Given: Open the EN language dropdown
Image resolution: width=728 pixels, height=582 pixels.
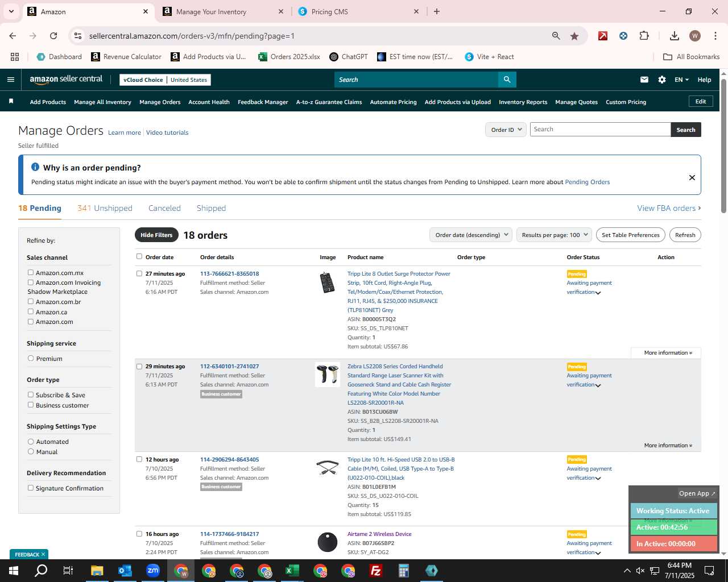Looking at the screenshot, I should click(x=681, y=80).
